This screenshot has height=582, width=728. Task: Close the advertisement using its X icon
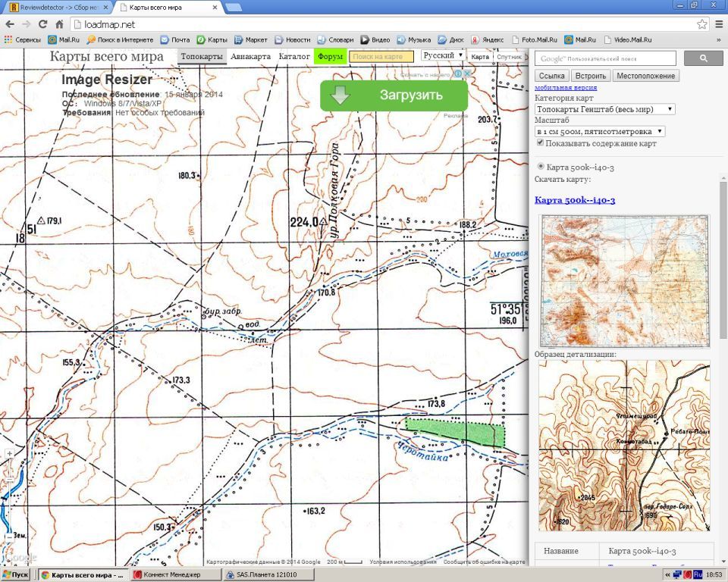pos(467,74)
